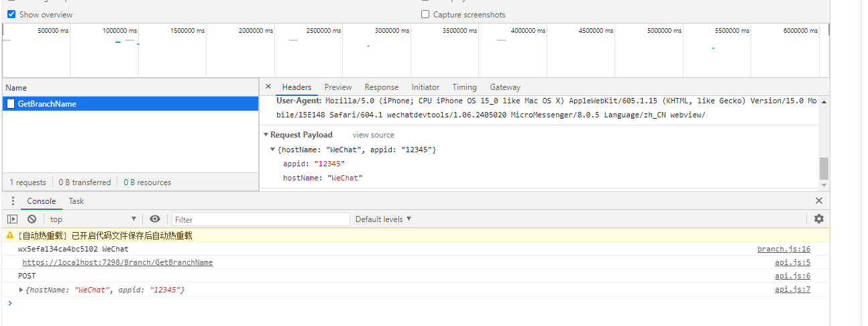
Task: Switch to the Headers tab
Action: pyautogui.click(x=296, y=87)
